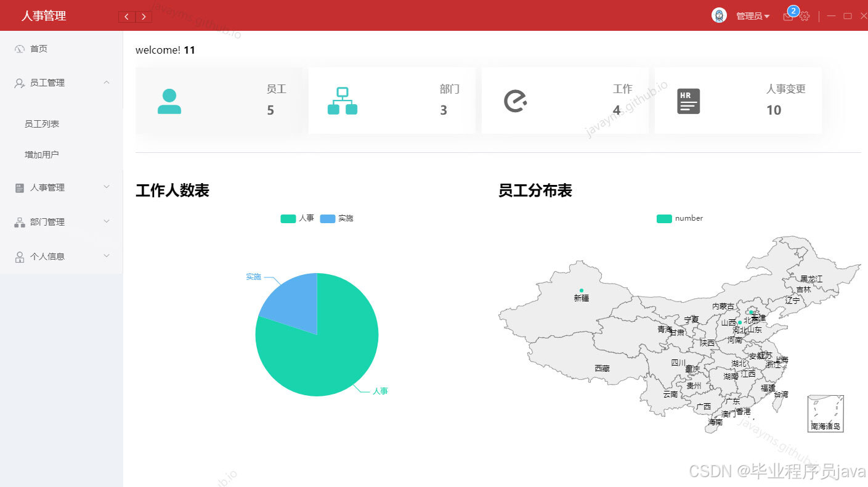Click the welcome! 11 greeting text
This screenshot has width=868, height=487.
tap(165, 50)
